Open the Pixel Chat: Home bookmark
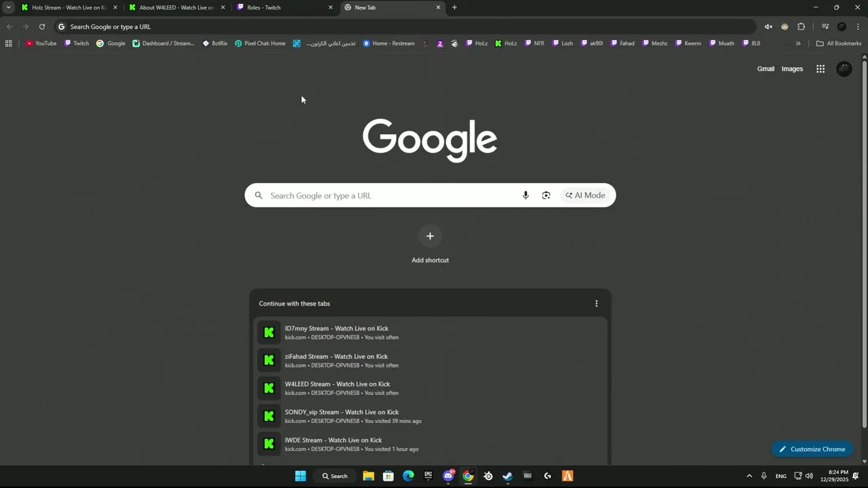The width and height of the screenshot is (868, 488). pyautogui.click(x=260, y=43)
